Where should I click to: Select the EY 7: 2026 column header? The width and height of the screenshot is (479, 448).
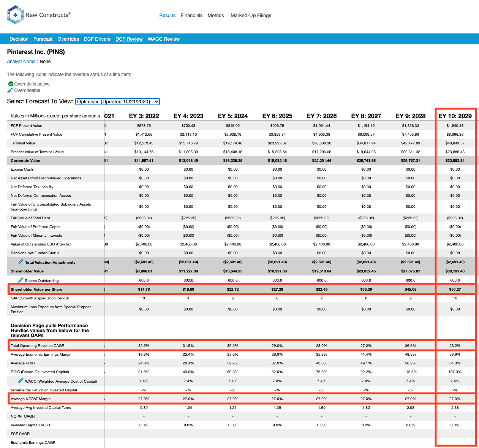pyautogui.click(x=322, y=116)
